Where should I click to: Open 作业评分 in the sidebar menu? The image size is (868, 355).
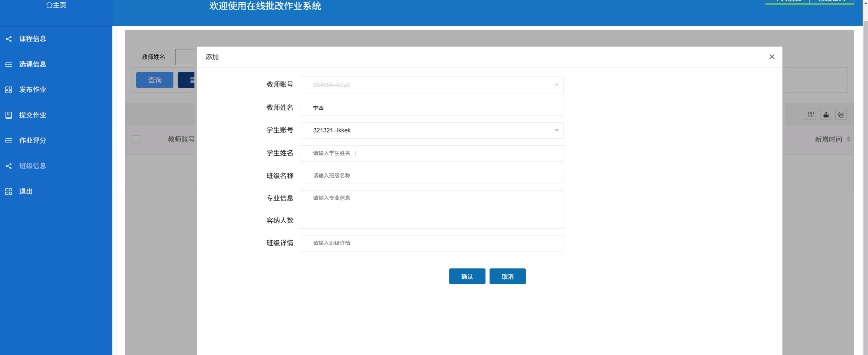point(32,140)
